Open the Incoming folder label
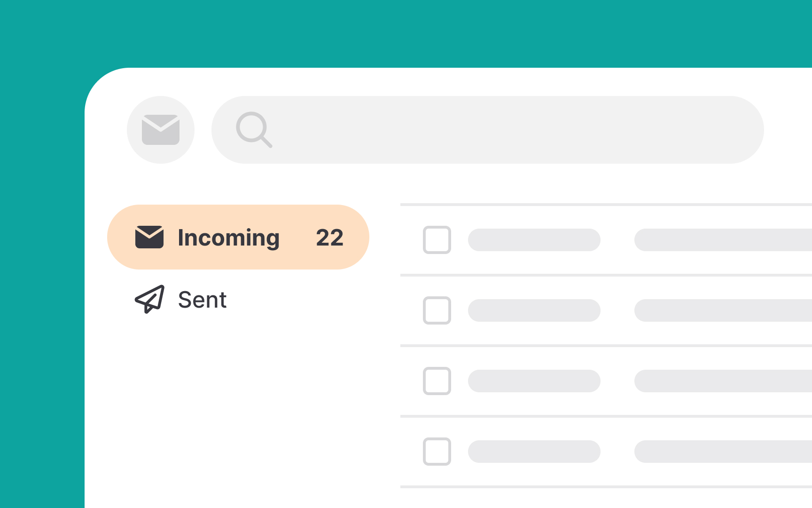 pos(229,238)
